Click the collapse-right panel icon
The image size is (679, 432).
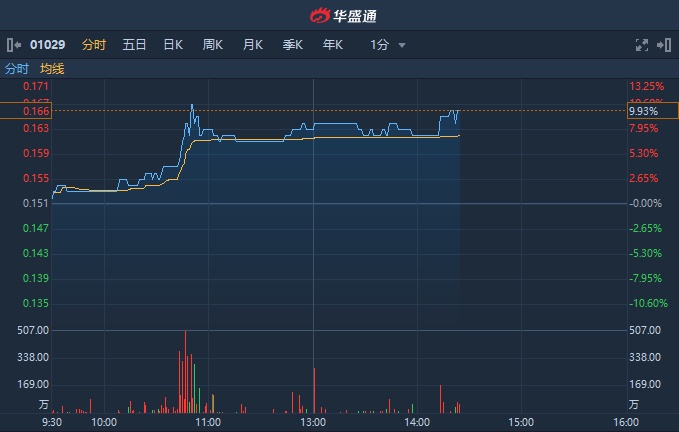coord(665,45)
